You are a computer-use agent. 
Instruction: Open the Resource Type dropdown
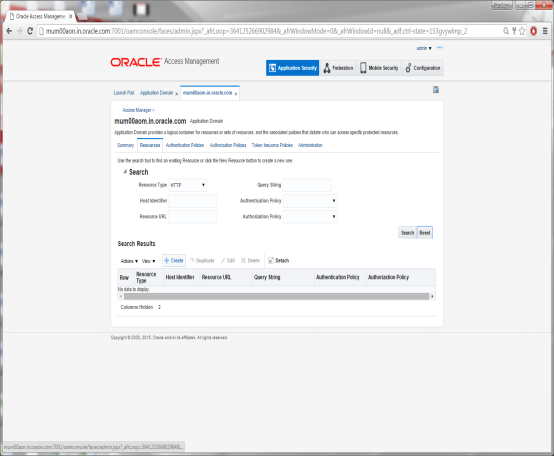click(x=188, y=185)
